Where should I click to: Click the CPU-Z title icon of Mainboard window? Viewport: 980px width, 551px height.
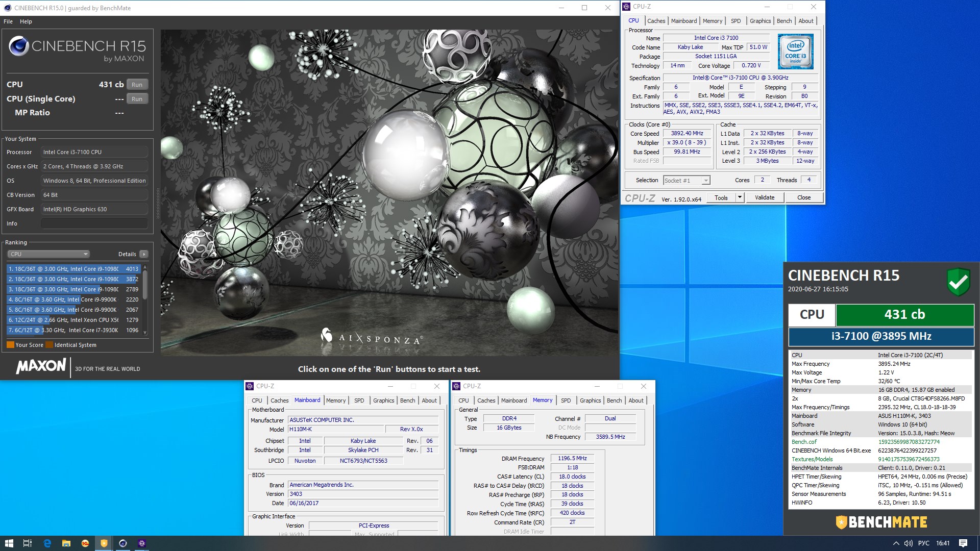click(x=250, y=386)
